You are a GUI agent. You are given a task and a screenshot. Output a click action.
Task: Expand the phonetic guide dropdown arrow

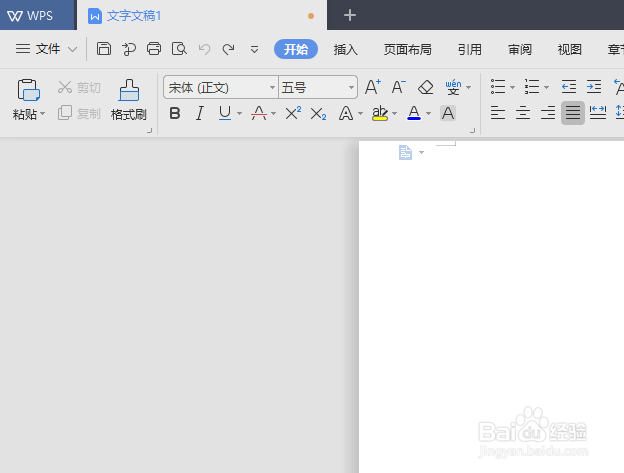coord(468,88)
